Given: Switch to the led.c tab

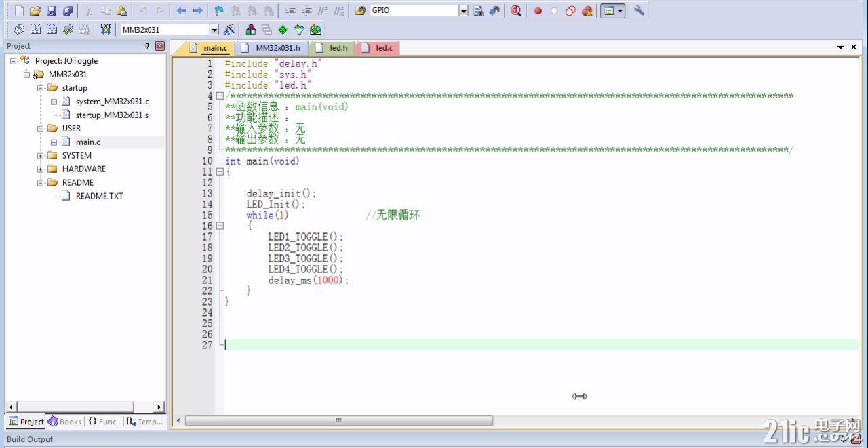Looking at the screenshot, I should tap(377, 48).
